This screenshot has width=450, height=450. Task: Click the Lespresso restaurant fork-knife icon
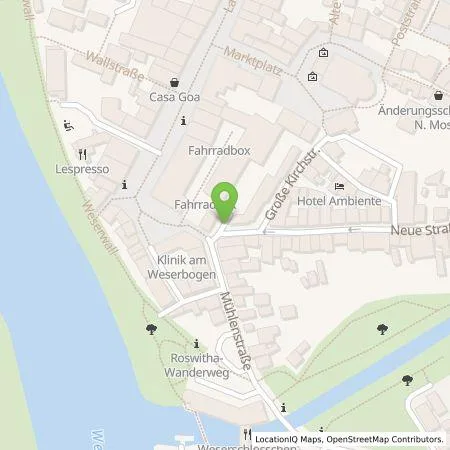(x=83, y=154)
